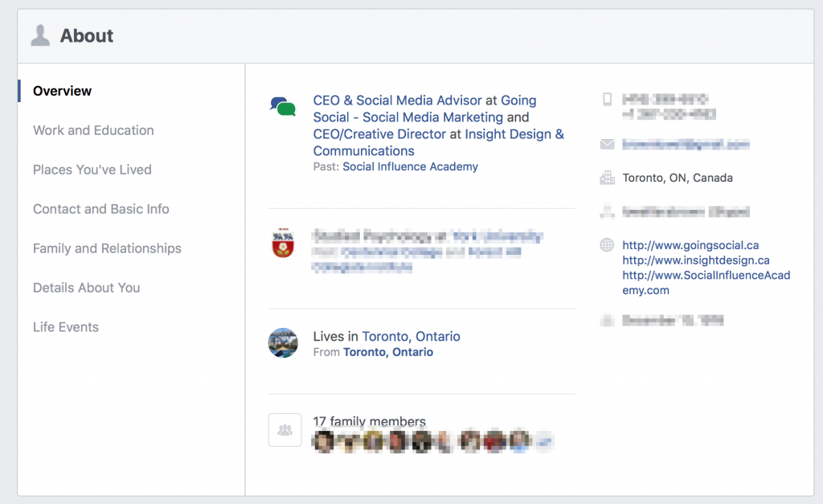Click the first family member avatar
The width and height of the screenshot is (823, 504).
pyautogui.click(x=323, y=441)
